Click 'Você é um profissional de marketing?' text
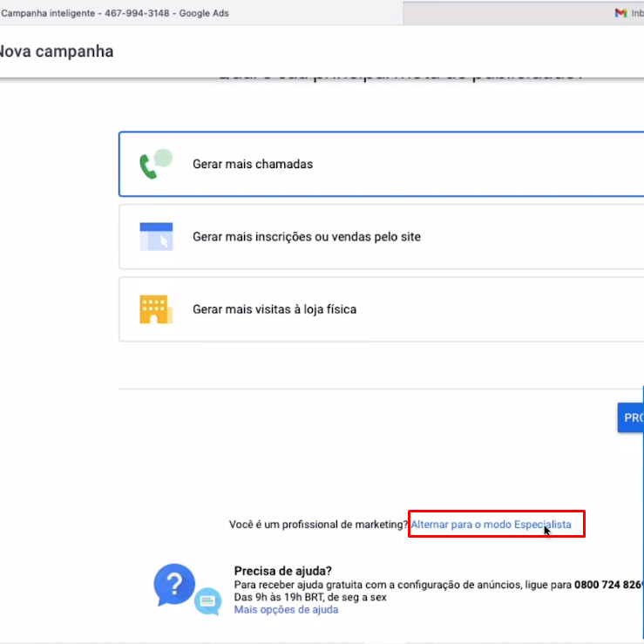Viewport: 644px width, 644px height. (318, 525)
